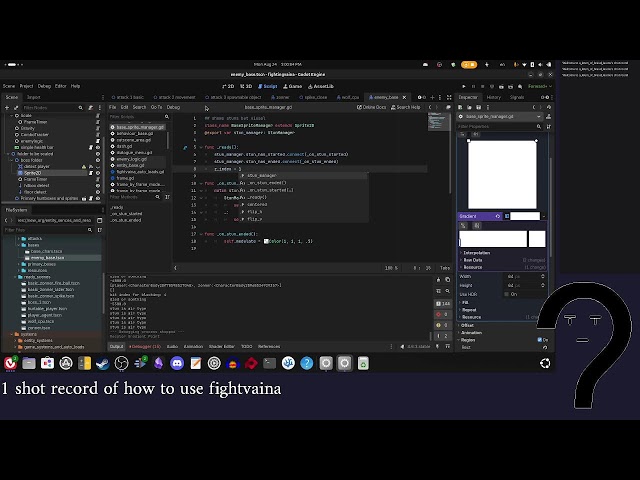This screenshot has width=640, height=480.
Task: Click the connected signal icon on line 5
Action: [185, 147]
